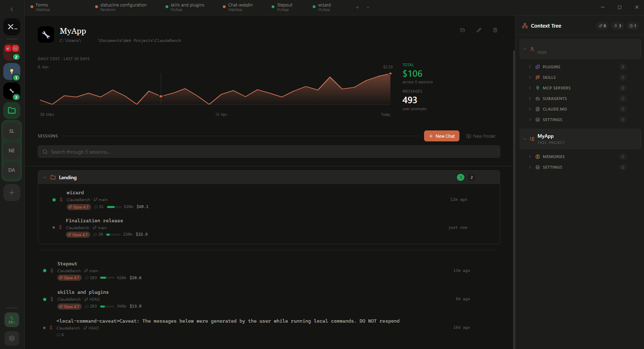Expand the MEMORIES node
This screenshot has width=644, height=349.
click(530, 156)
